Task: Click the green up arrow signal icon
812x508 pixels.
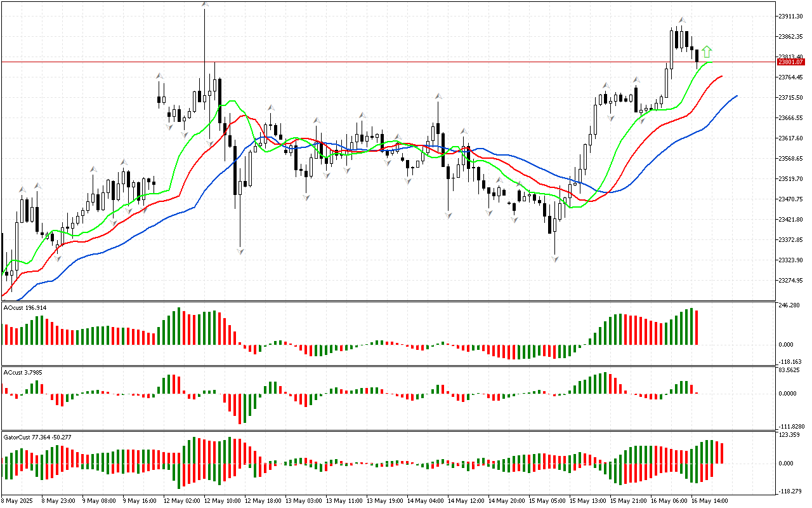Action: tap(707, 51)
